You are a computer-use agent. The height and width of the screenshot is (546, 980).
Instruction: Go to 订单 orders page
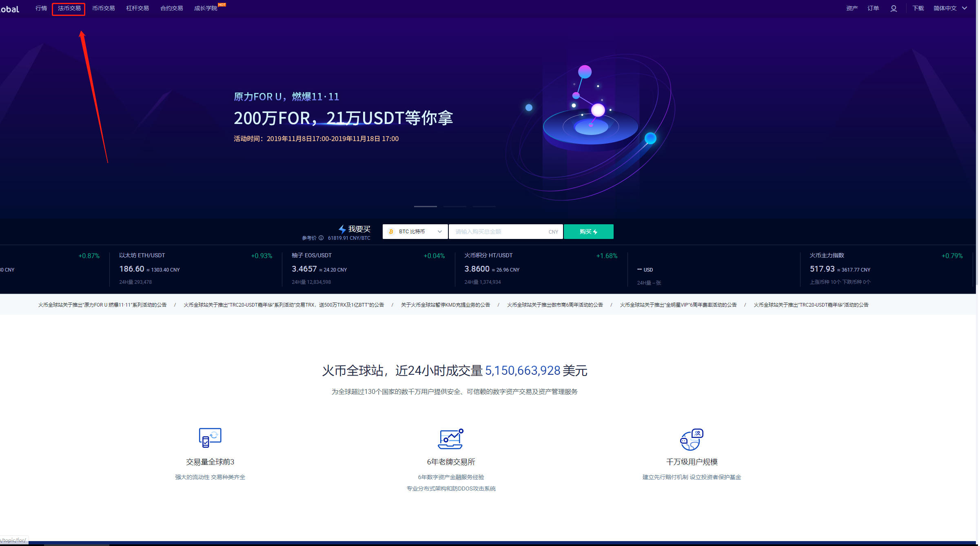pos(873,8)
